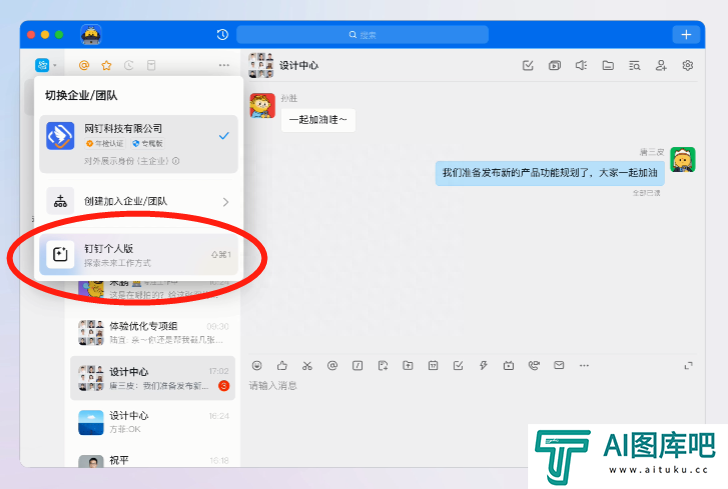Send a thumbs-up from message toolbar
This screenshot has height=489, width=728.
coord(282,366)
